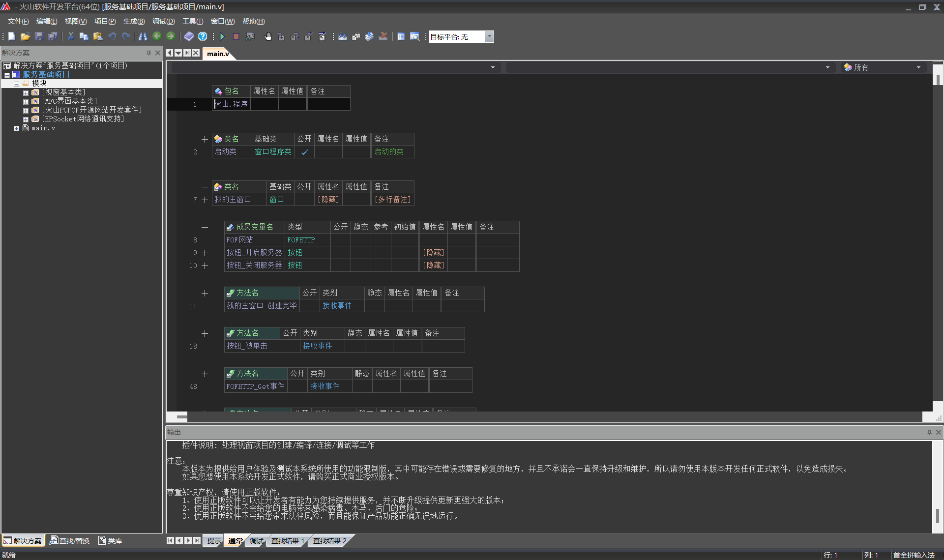Image resolution: width=944 pixels, height=560 pixels.
Task: Expand the 我的主窗口_创建完毕 method
Action: 205,293
